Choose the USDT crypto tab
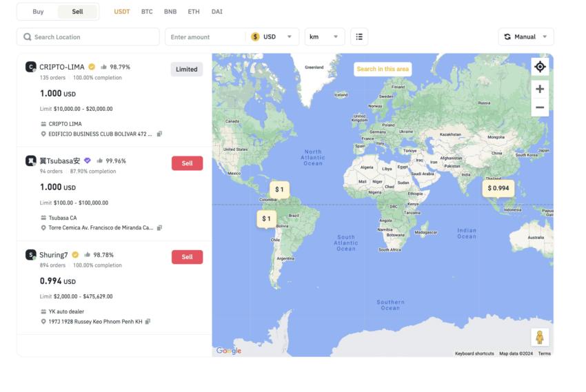This screenshot has height=392, width=586. (x=122, y=12)
